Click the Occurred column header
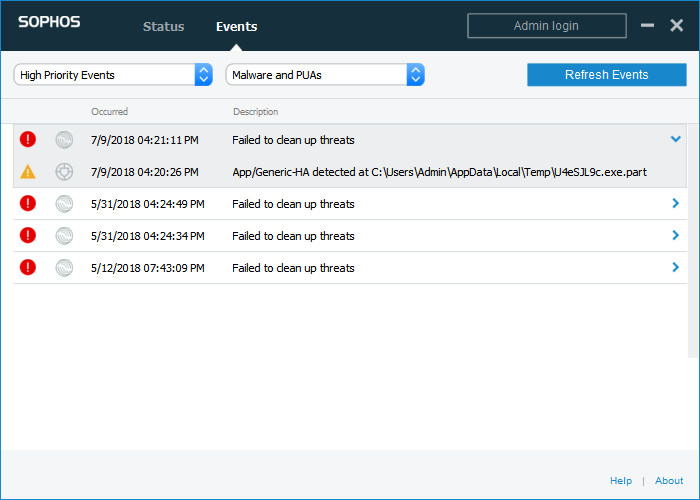This screenshot has height=500, width=700. tap(109, 112)
